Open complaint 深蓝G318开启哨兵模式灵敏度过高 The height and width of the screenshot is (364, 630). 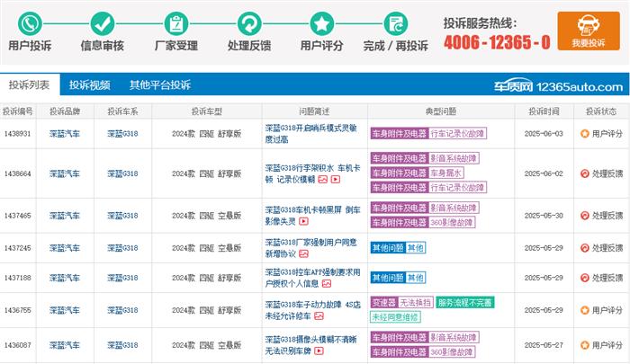pos(310,134)
